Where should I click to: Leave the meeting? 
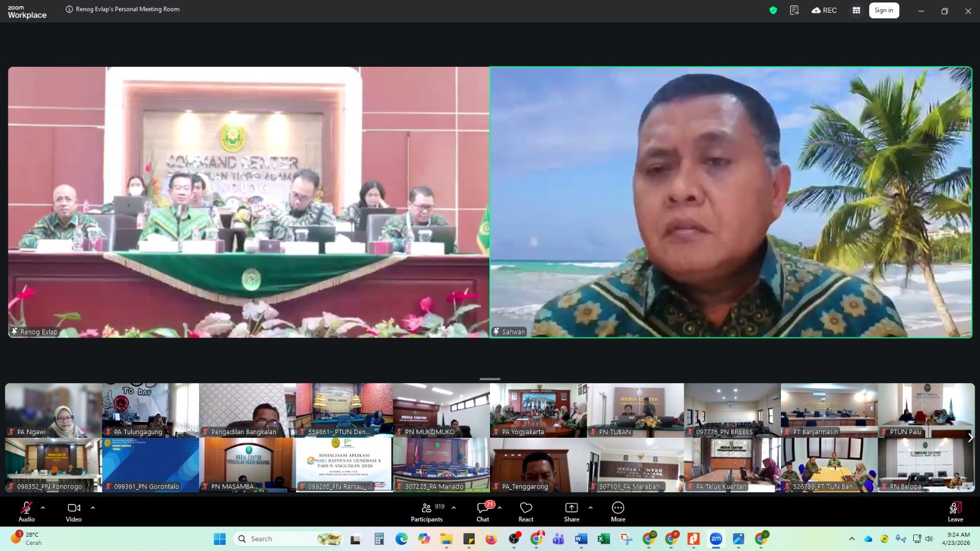point(955,512)
